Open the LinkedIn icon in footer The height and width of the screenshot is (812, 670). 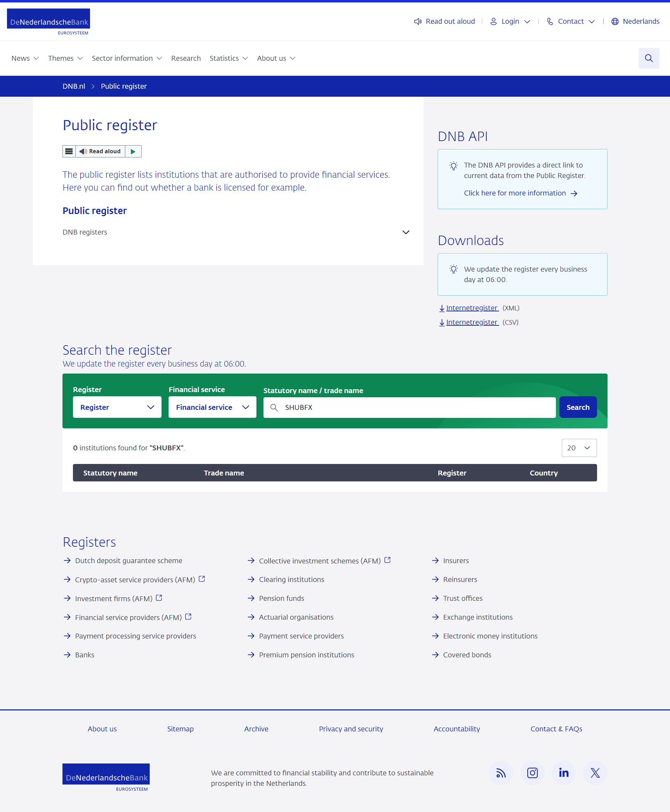point(564,773)
